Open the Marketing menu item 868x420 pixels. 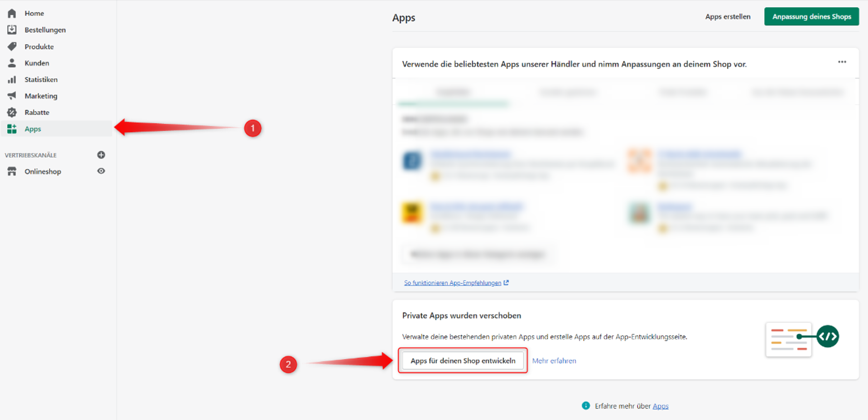pyautogui.click(x=41, y=96)
